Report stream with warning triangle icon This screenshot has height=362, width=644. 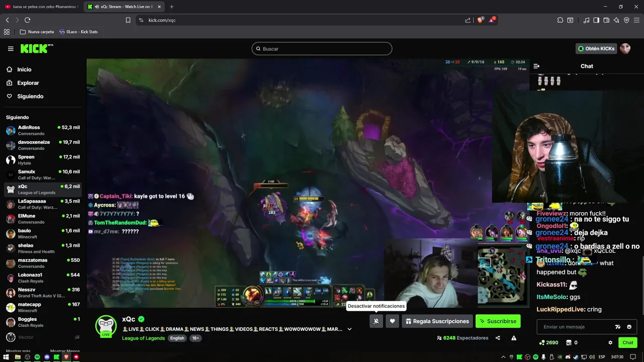tap(514, 338)
